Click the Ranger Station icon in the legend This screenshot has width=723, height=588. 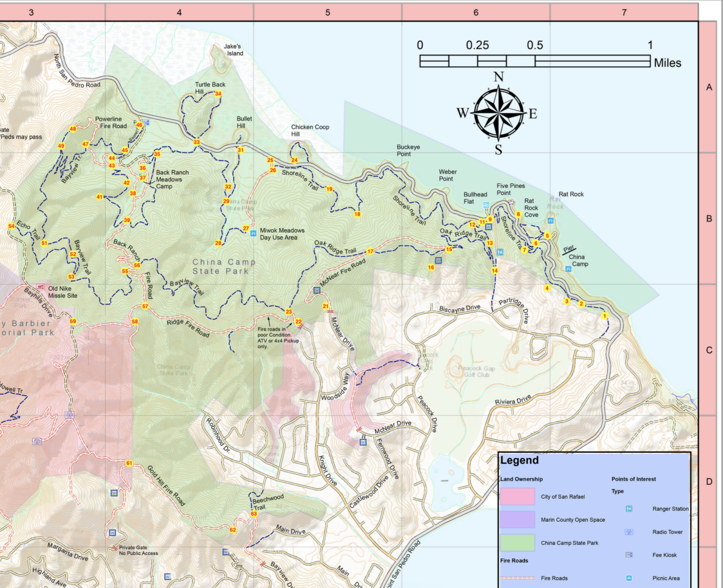629,509
